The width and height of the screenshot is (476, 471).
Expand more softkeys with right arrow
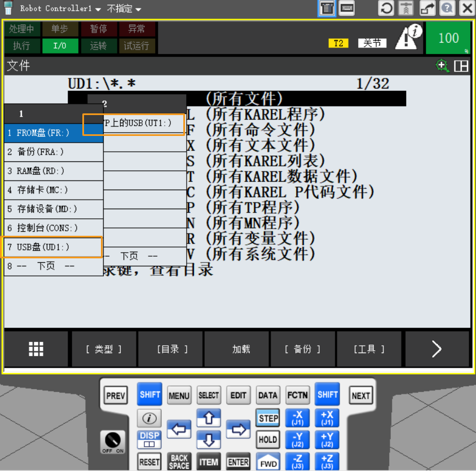click(x=437, y=349)
